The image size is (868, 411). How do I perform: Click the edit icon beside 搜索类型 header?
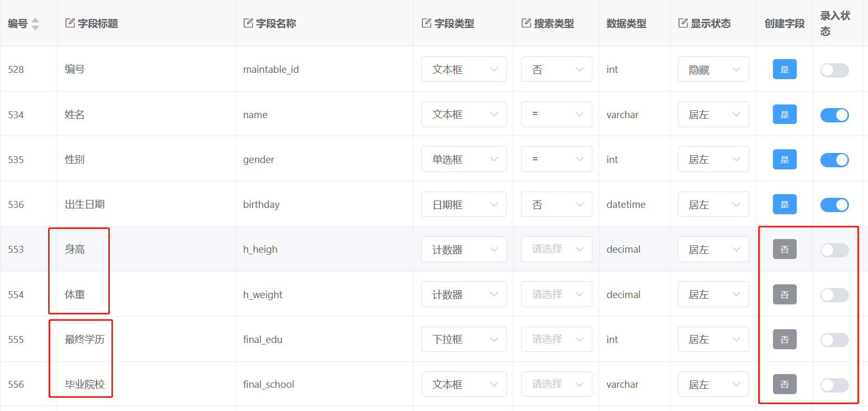[x=526, y=23]
